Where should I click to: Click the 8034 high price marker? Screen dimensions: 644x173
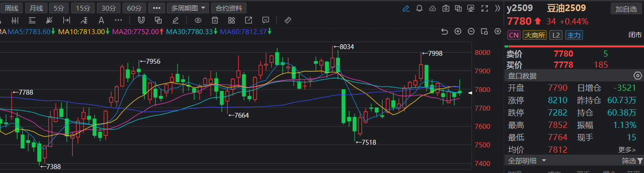[x=343, y=46]
